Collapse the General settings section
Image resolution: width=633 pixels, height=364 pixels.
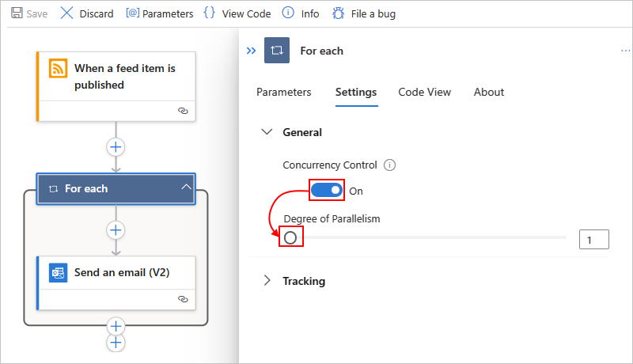[267, 132]
